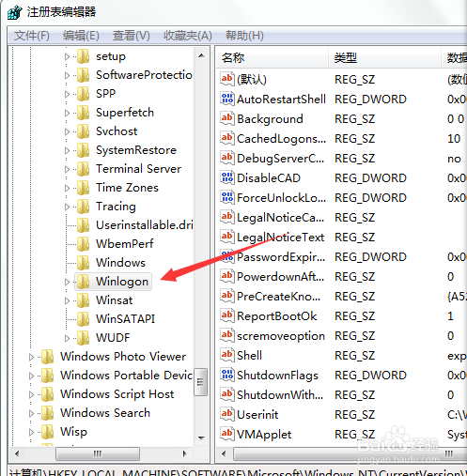Open the 帮助(H) menu
This screenshot has height=476, width=467.
[244, 36]
